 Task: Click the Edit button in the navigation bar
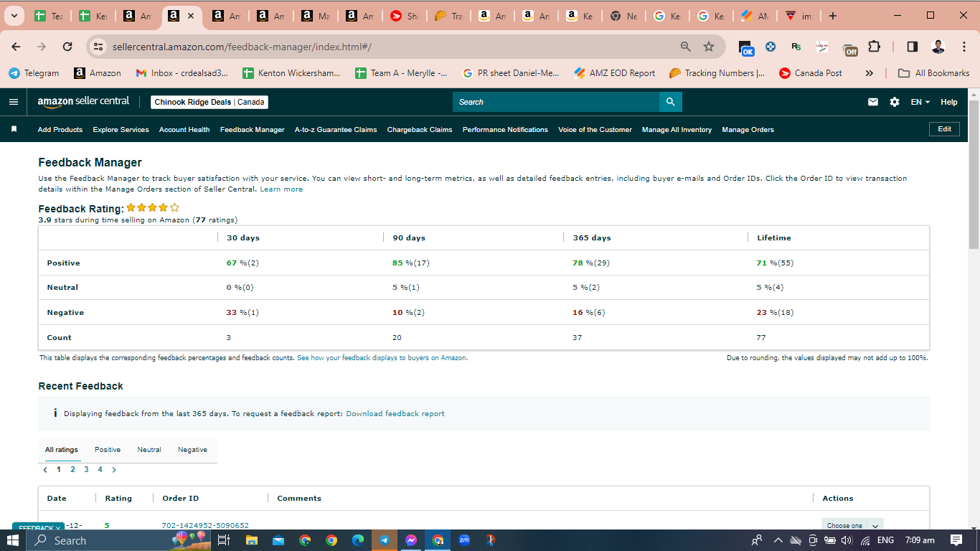944,129
